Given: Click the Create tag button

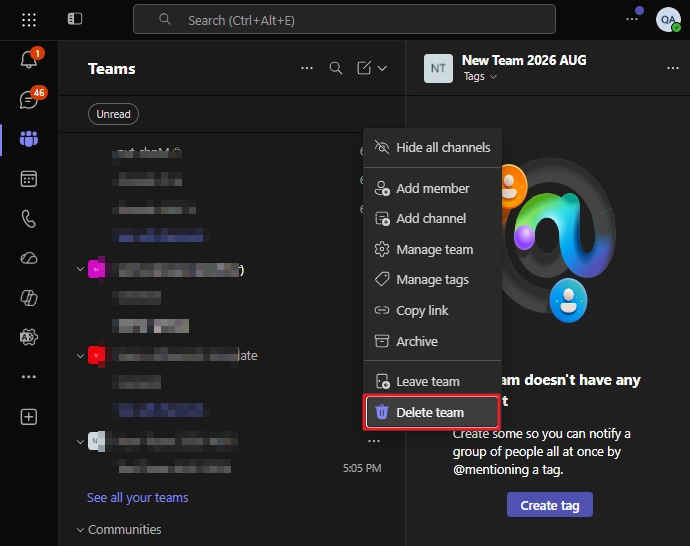Looking at the screenshot, I should pyautogui.click(x=550, y=505).
